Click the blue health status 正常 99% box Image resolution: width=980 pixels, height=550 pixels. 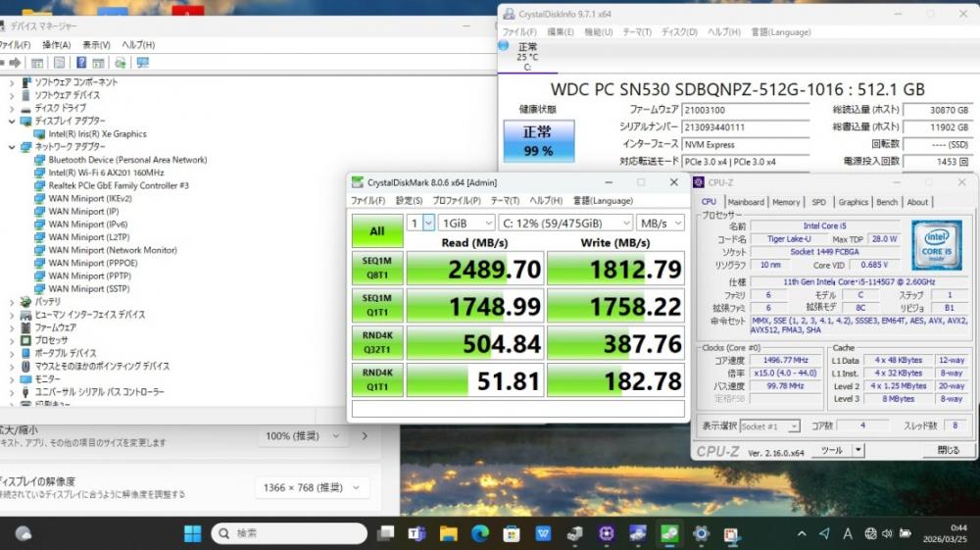[x=539, y=142]
